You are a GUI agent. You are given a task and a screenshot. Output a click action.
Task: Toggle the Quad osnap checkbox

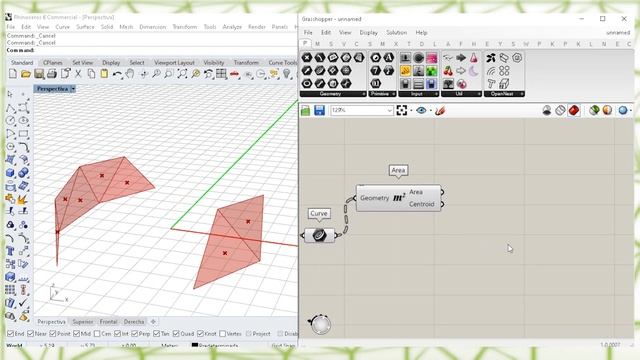[x=176, y=333]
